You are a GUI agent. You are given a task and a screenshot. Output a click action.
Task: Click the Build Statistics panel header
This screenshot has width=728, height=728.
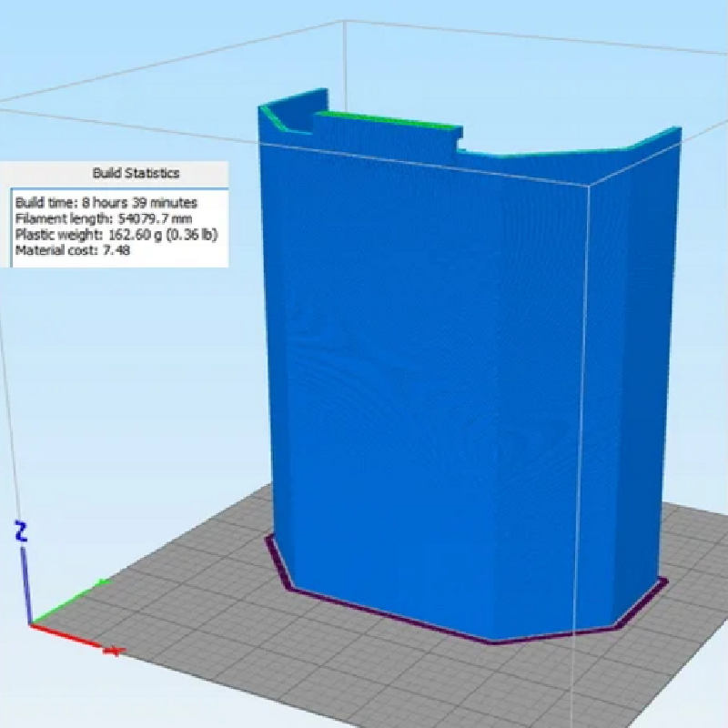tap(135, 173)
